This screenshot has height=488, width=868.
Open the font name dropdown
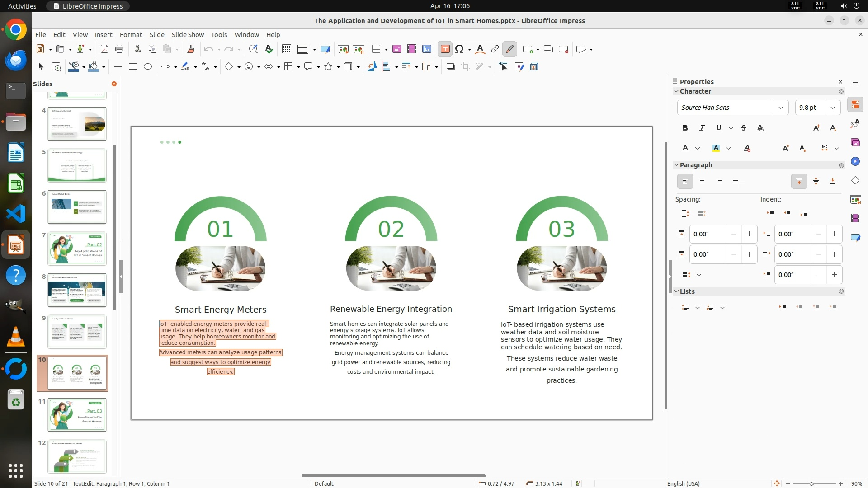[x=780, y=108]
